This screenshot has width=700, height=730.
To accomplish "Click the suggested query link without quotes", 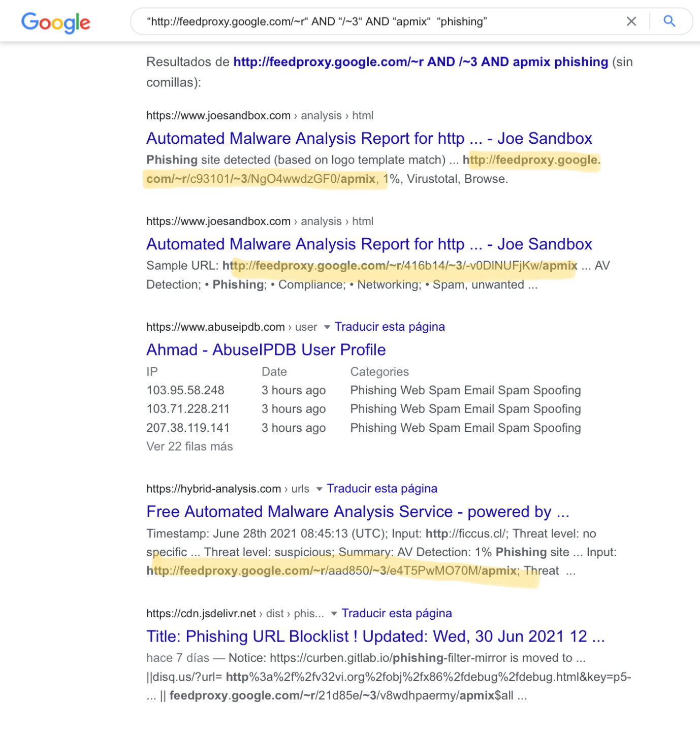I will tap(420, 61).
